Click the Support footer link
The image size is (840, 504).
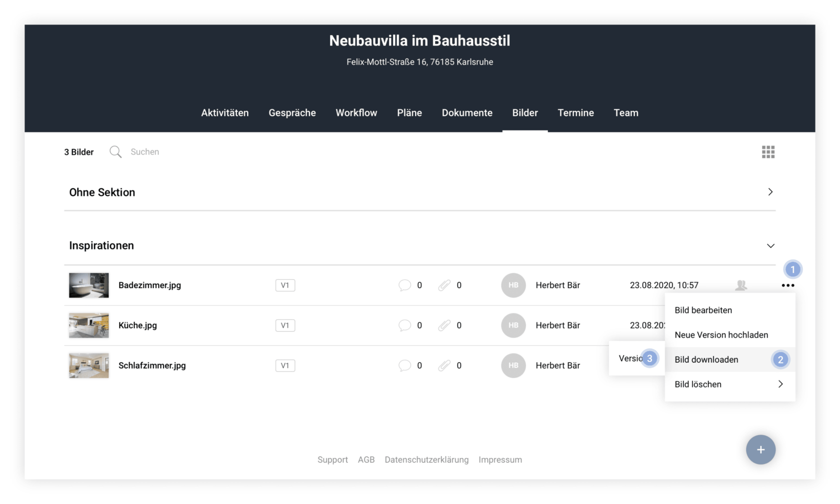point(332,459)
